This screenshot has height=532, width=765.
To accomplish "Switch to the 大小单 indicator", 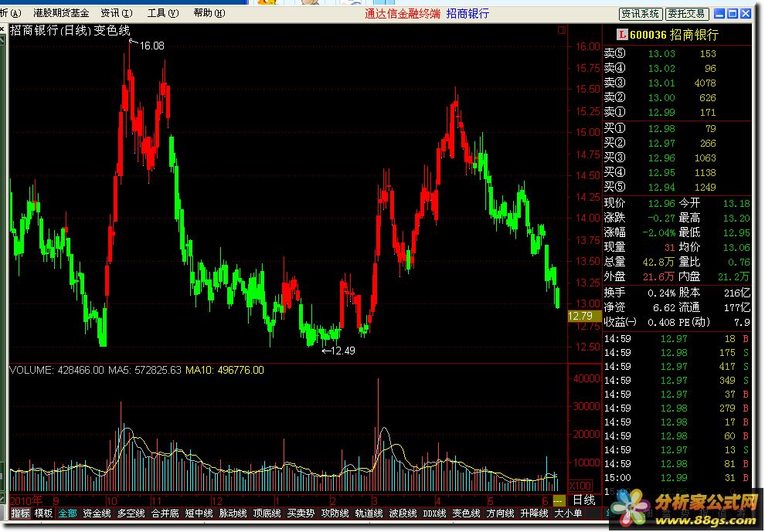I will (x=568, y=513).
